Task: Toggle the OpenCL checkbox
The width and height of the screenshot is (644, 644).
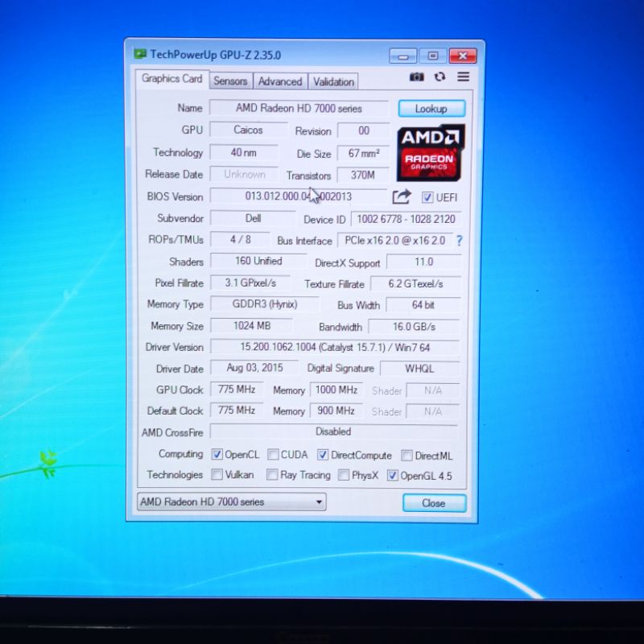Action: click(x=217, y=455)
